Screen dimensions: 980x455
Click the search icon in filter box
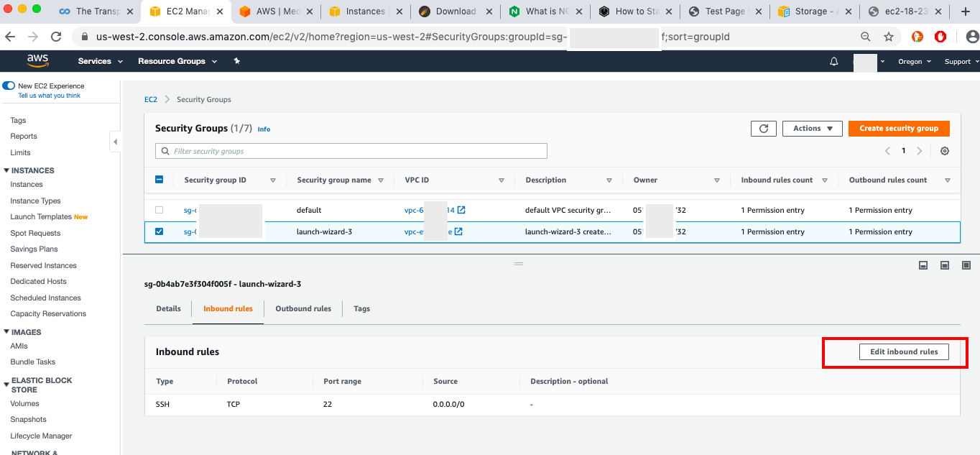click(x=166, y=152)
